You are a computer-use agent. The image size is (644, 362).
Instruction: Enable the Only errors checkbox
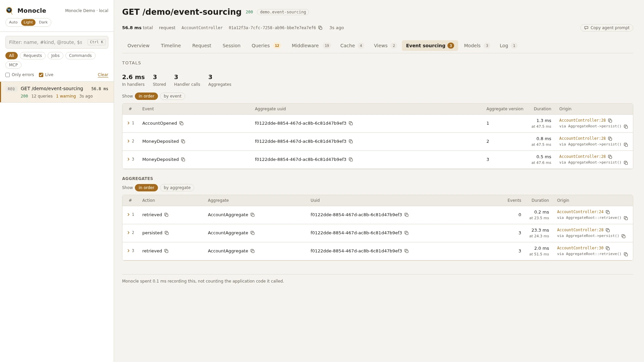7,75
